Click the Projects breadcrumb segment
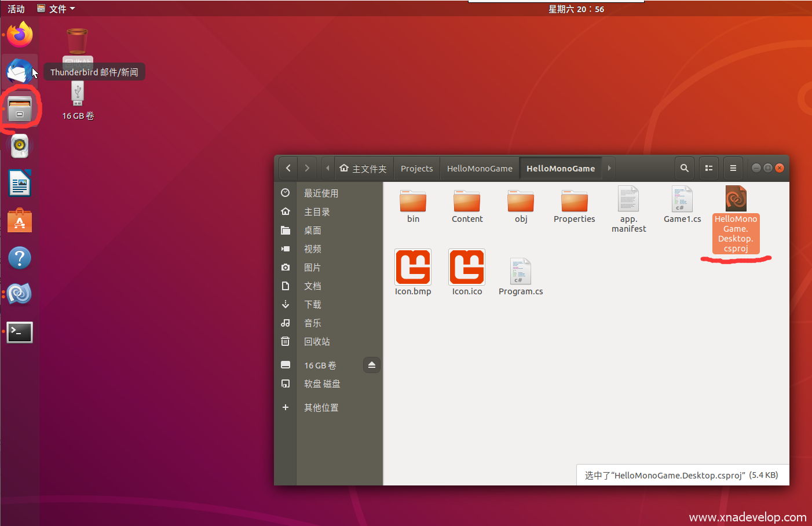This screenshot has width=812, height=526. [x=416, y=169]
